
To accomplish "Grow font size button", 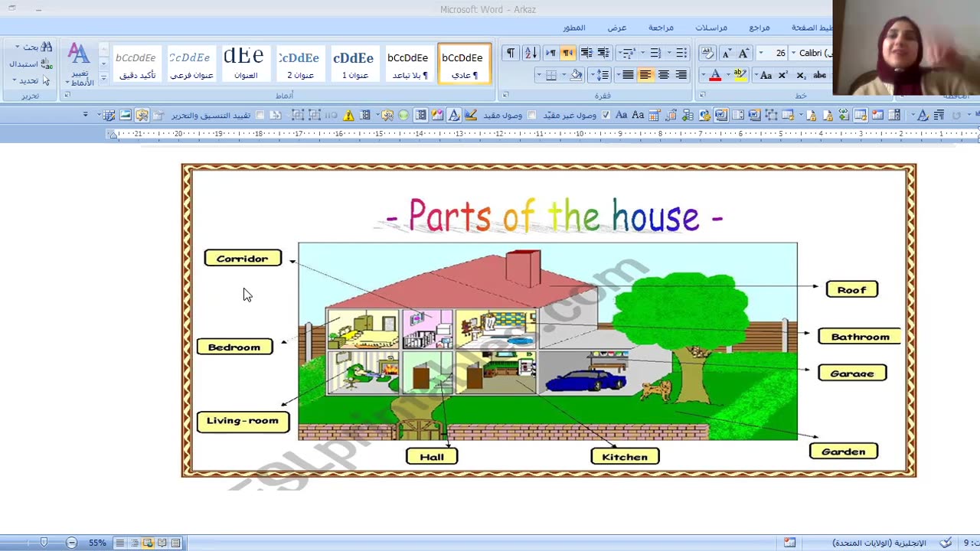I will [x=743, y=53].
